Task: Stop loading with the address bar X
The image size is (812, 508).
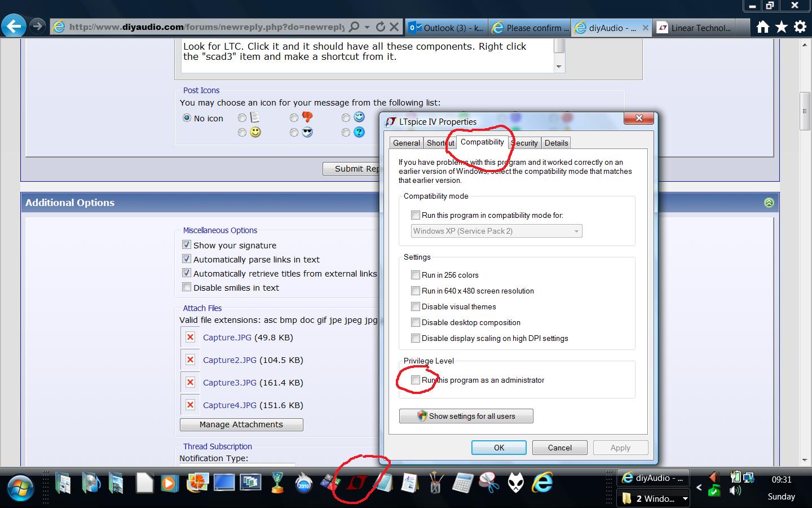Action: (x=394, y=27)
